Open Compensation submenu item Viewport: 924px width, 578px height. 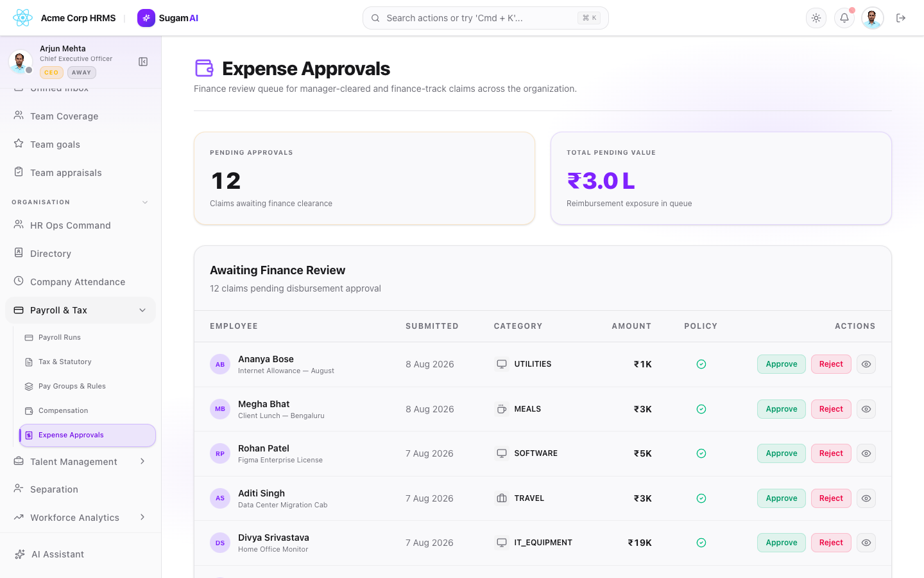[87, 410]
